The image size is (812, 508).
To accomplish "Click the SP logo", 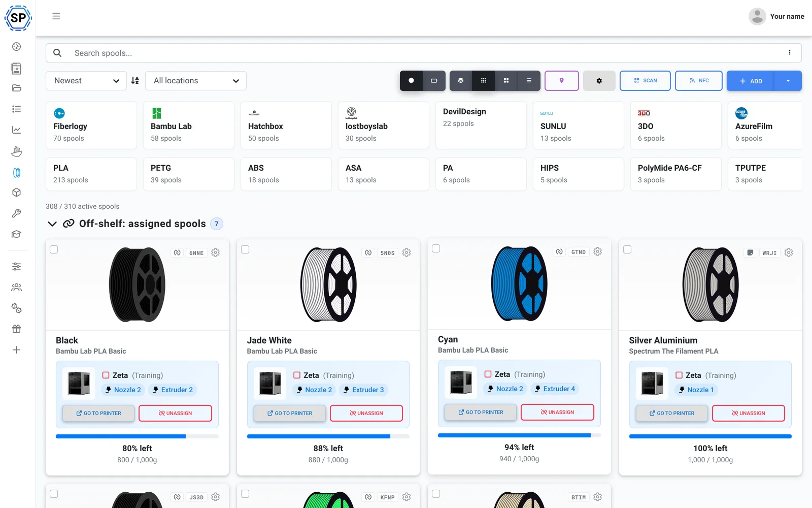I will 18,18.
